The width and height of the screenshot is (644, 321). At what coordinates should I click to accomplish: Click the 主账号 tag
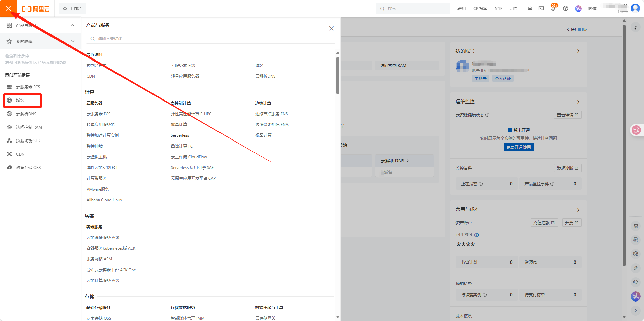click(x=480, y=79)
